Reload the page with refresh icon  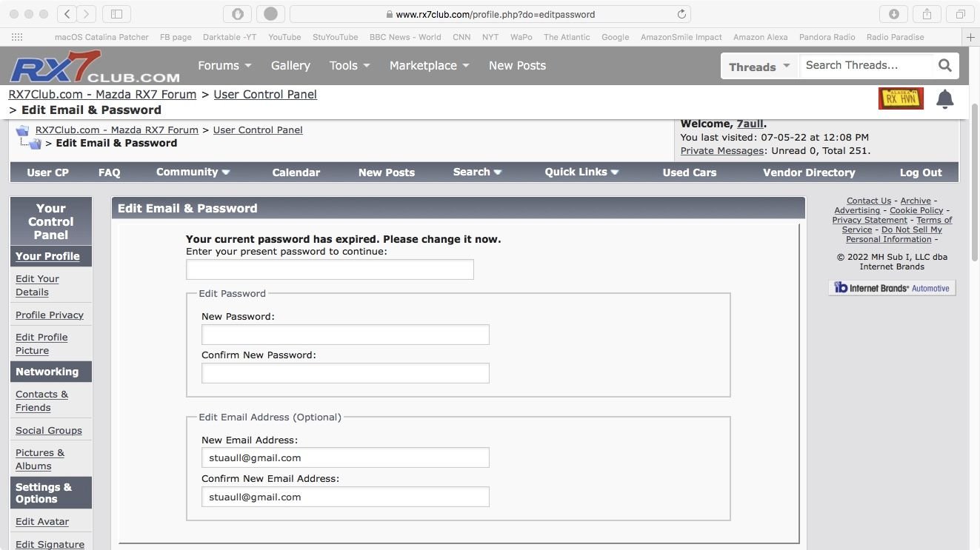tap(681, 14)
